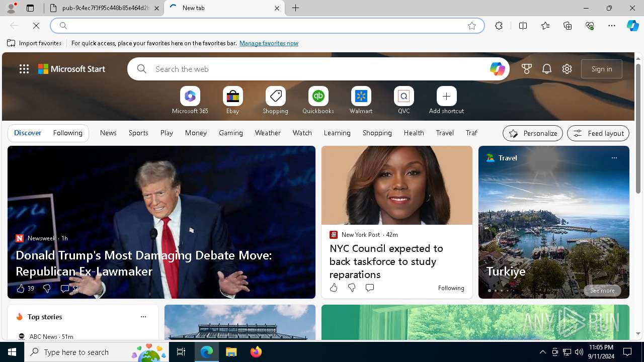Select the Weather category
644x362 pixels.
pyautogui.click(x=268, y=133)
